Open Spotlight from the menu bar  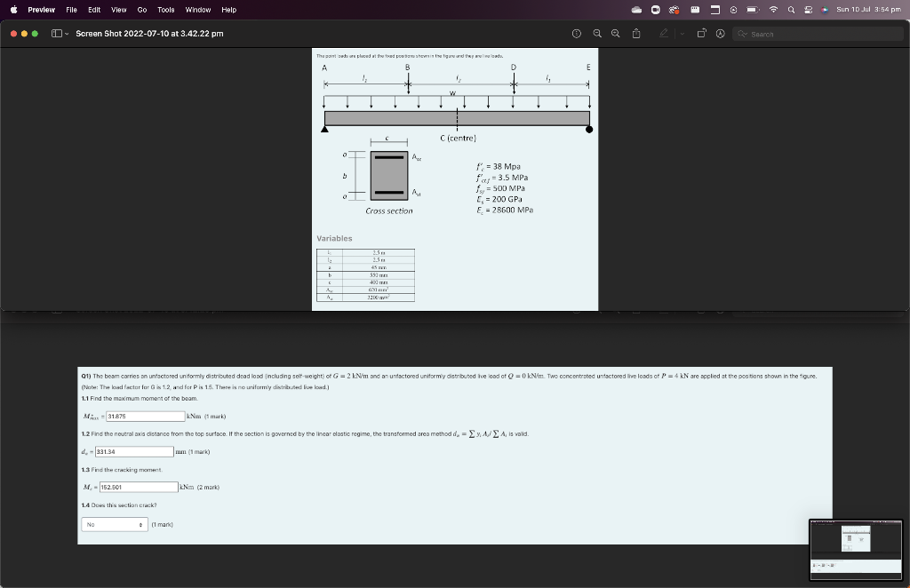coord(792,10)
